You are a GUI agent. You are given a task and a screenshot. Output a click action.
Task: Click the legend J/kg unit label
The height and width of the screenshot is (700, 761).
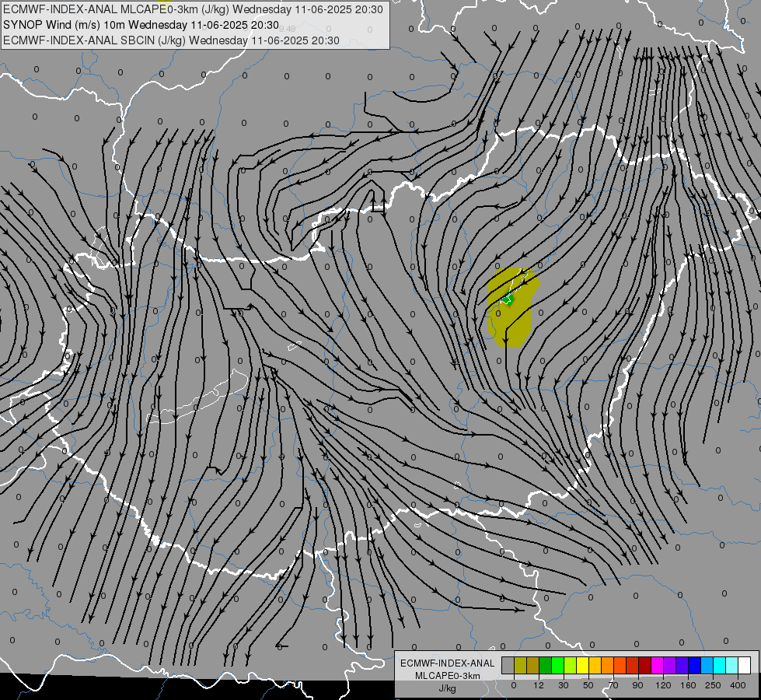[x=448, y=688]
